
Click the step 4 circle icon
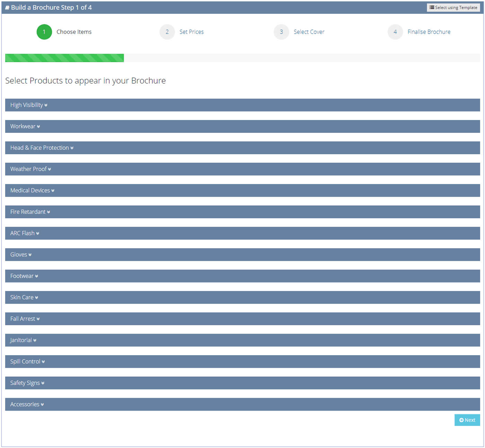point(395,32)
